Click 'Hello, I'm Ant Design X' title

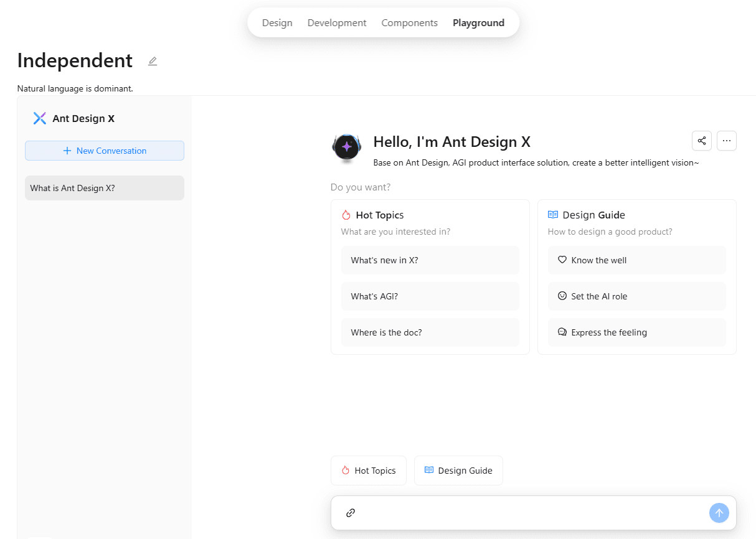tap(452, 142)
